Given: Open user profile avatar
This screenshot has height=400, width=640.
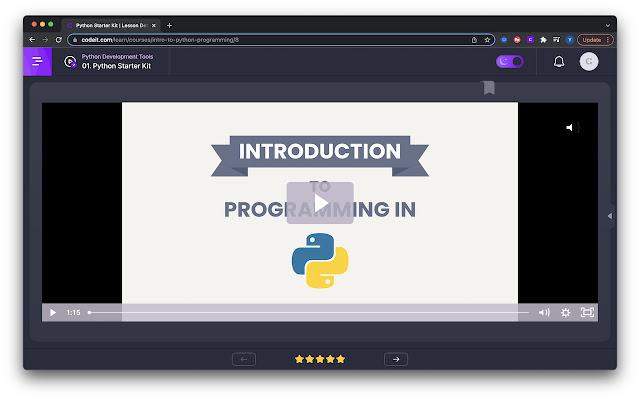Looking at the screenshot, I should tap(589, 62).
